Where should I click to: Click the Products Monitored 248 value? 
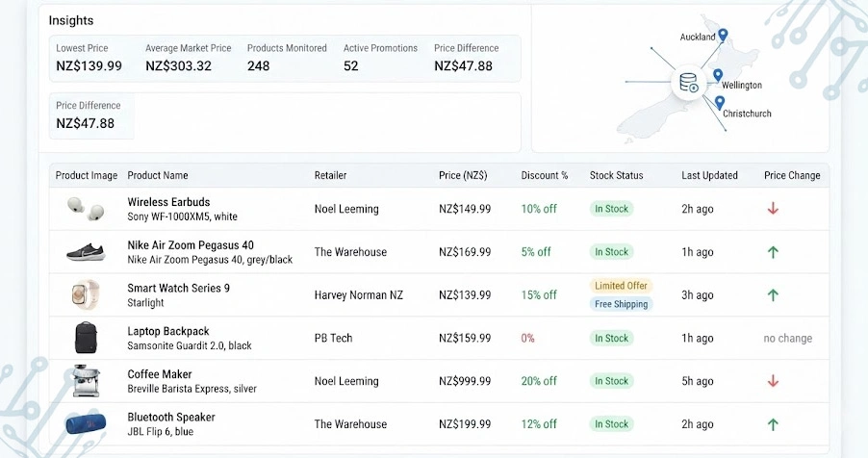tap(259, 65)
